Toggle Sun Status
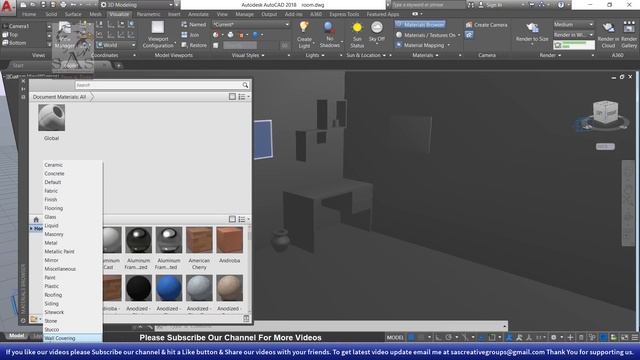The height and width of the screenshot is (360, 640). [357, 35]
